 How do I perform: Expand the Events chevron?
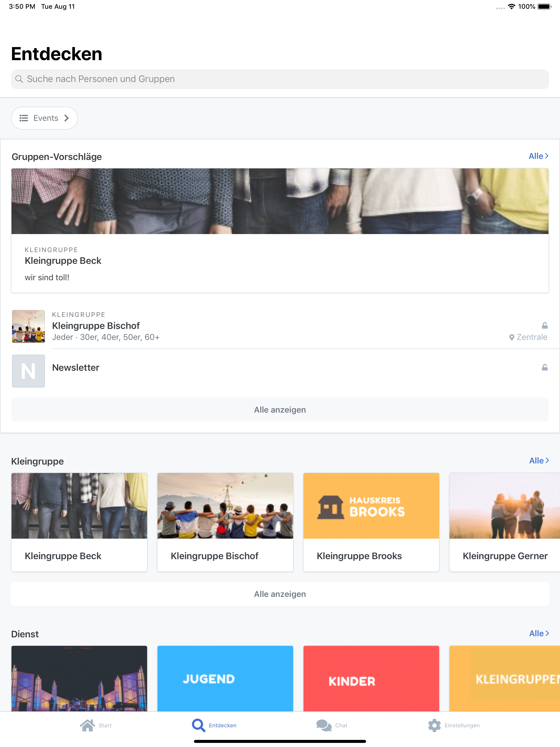click(x=66, y=118)
